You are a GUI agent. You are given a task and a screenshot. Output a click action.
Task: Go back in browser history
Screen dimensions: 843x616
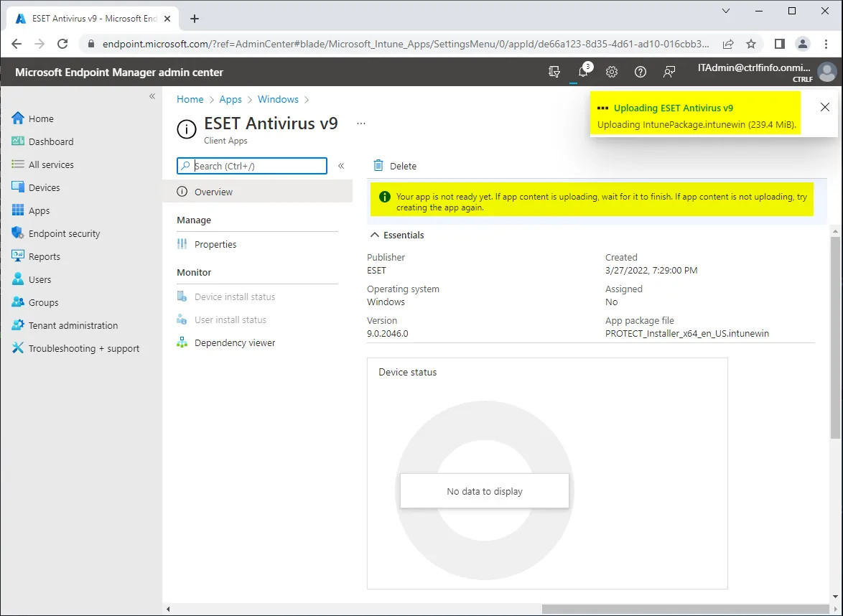(x=17, y=44)
